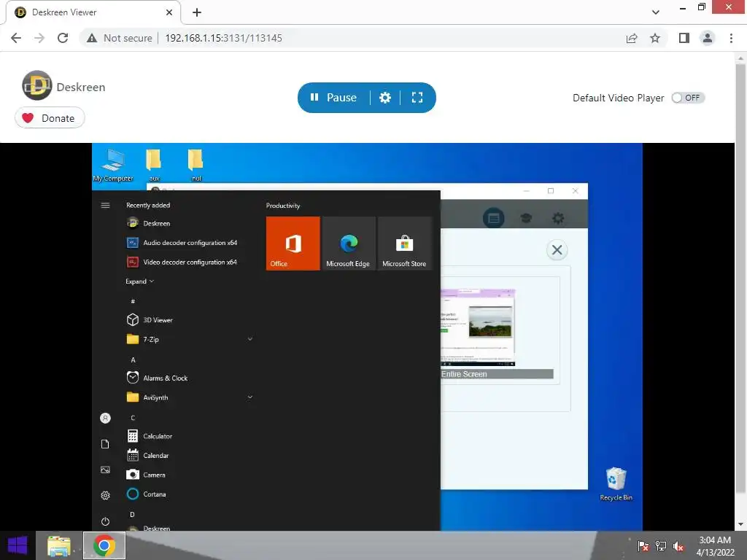The width and height of the screenshot is (747, 560).
Task: Click the tutorial cap icon in streamed Deskreen app
Action: coord(526,219)
